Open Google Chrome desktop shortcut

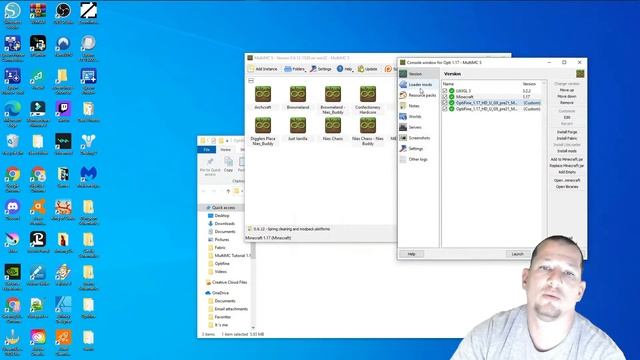[x=13, y=178]
